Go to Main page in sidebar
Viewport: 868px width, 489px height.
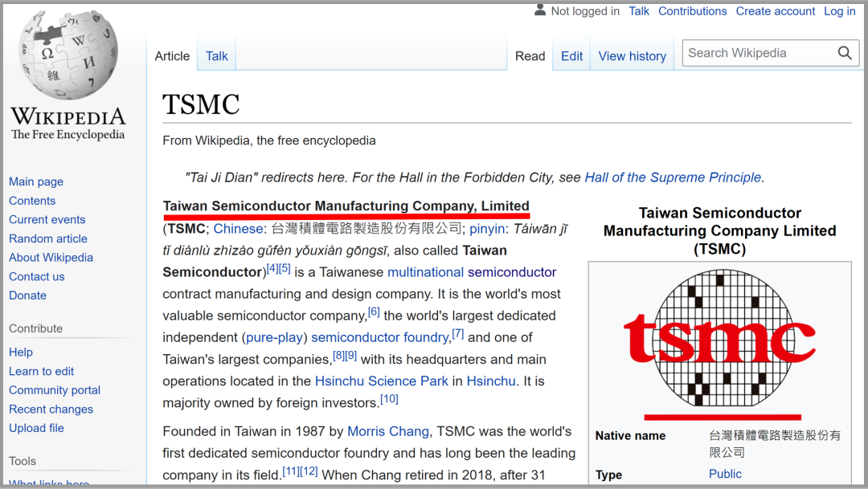36,181
